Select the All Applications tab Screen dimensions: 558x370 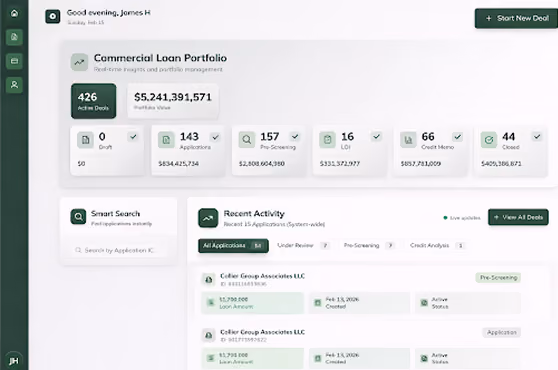233,246
